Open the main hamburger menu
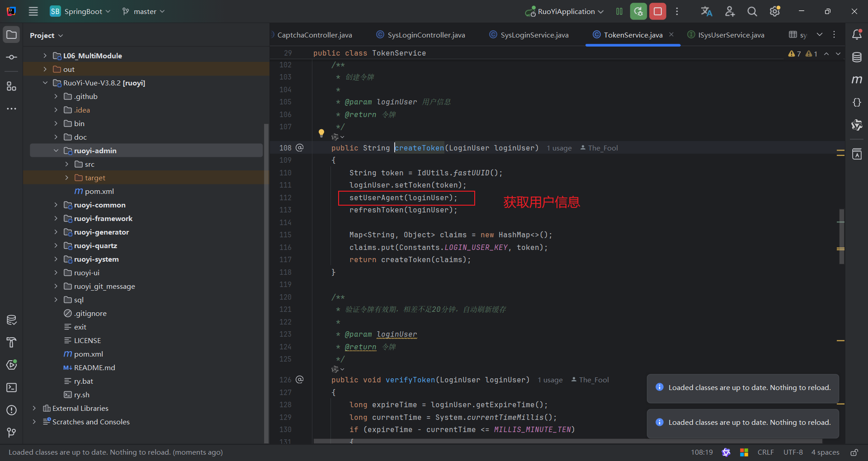The height and width of the screenshot is (461, 868). pos(33,11)
